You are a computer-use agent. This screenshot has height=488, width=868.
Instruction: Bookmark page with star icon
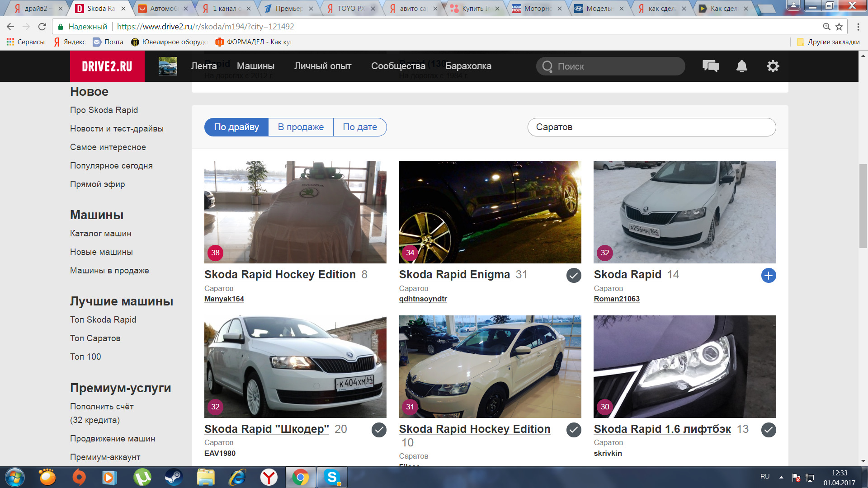tap(839, 27)
